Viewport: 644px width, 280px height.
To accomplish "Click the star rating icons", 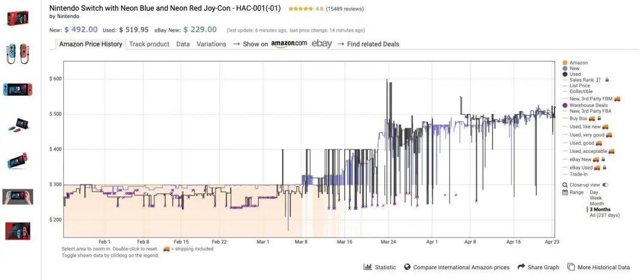I will pos(301,8).
